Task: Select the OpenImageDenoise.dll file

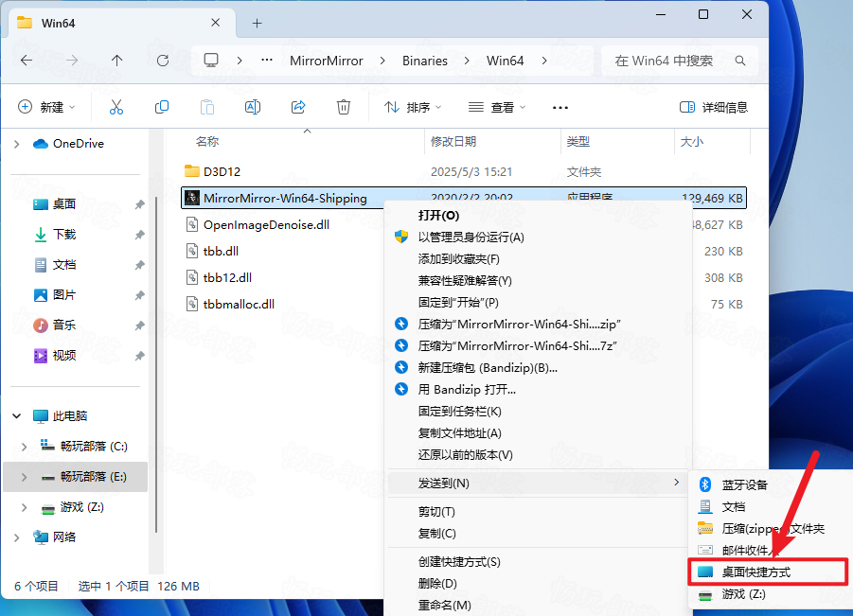Action: (266, 224)
